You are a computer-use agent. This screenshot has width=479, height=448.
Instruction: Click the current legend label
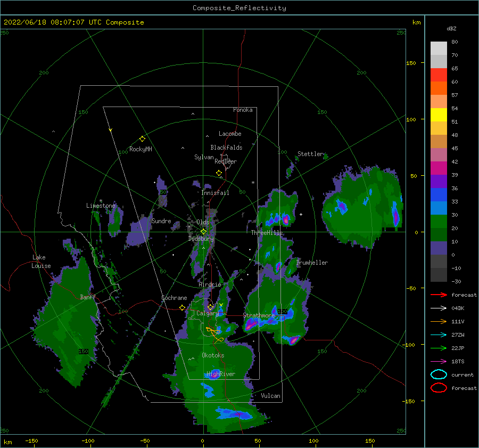463,374
